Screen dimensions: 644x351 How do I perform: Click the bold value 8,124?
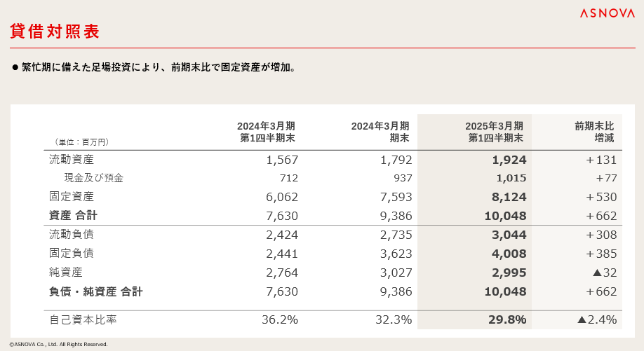pos(509,198)
